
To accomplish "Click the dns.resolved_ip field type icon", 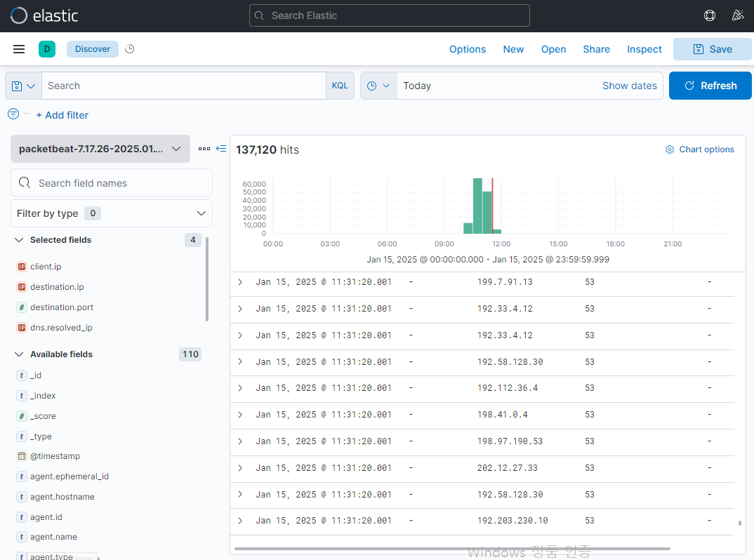I will [x=22, y=328].
